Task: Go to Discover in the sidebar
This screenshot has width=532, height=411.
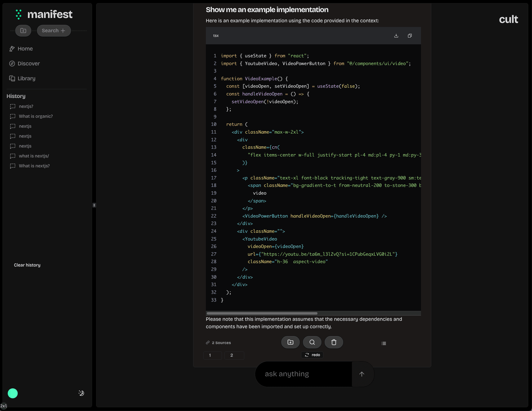Action: (29, 64)
